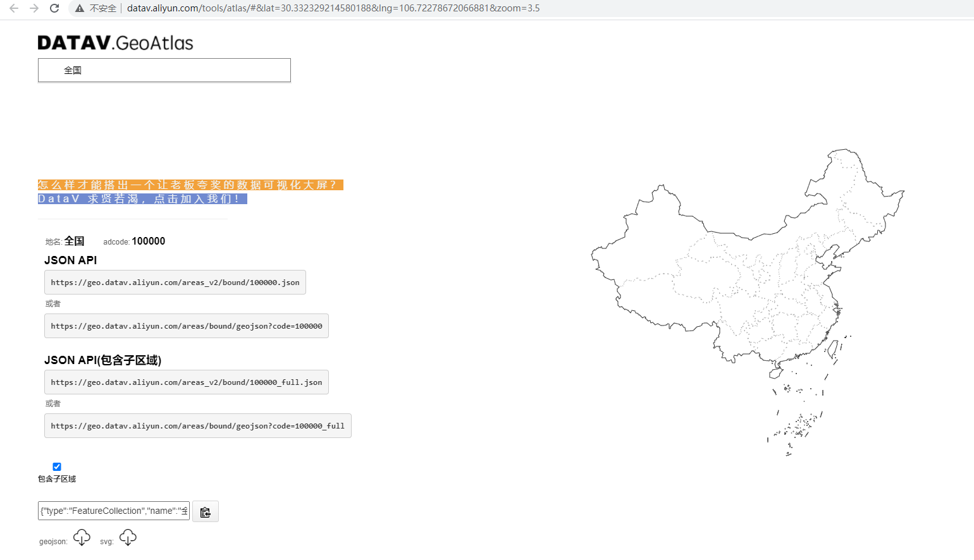This screenshot has height=560, width=974.
Task: Click the 包含子区域 checkbox label
Action: [x=57, y=479]
